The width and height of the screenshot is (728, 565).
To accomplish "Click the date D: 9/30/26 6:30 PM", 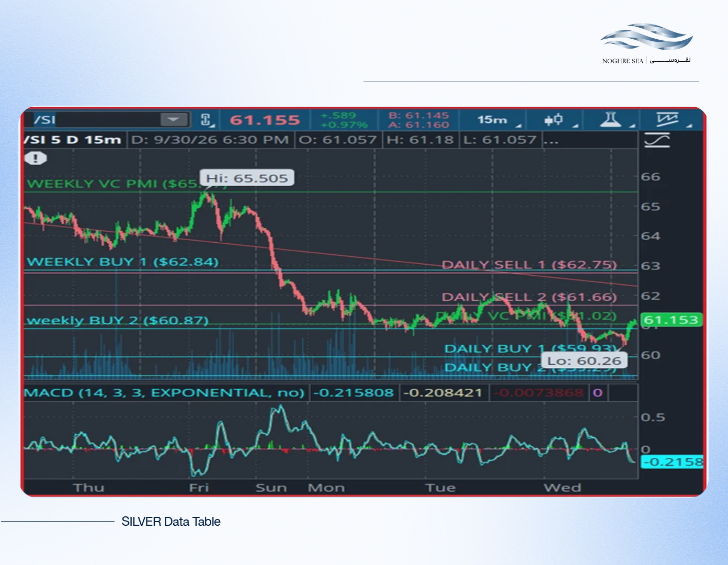I will (211, 140).
